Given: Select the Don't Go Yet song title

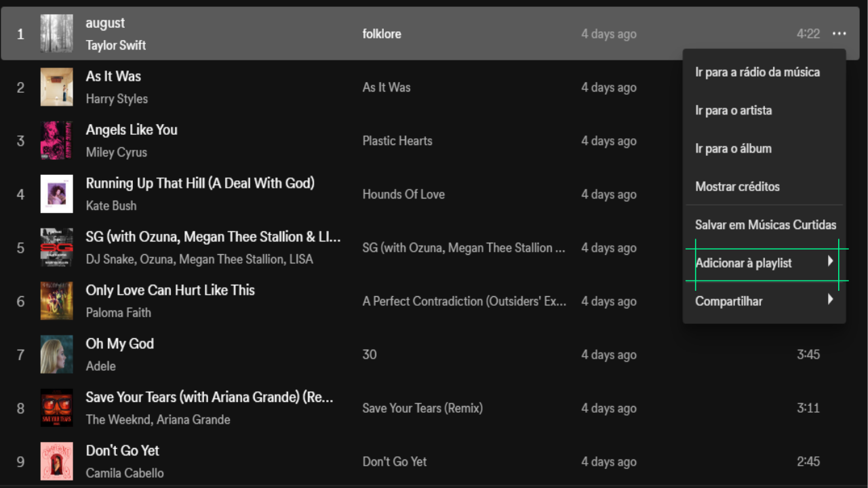Looking at the screenshot, I should [x=123, y=451].
